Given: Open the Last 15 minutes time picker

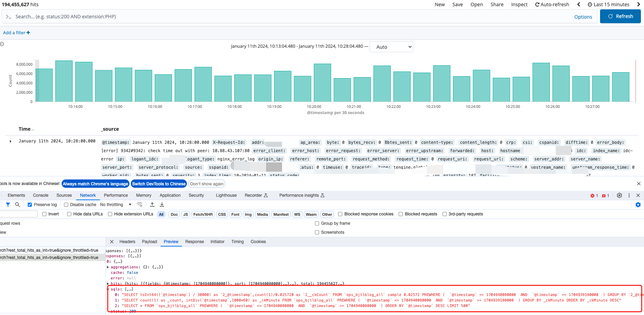Looking at the screenshot, I should pyautogui.click(x=608, y=4).
